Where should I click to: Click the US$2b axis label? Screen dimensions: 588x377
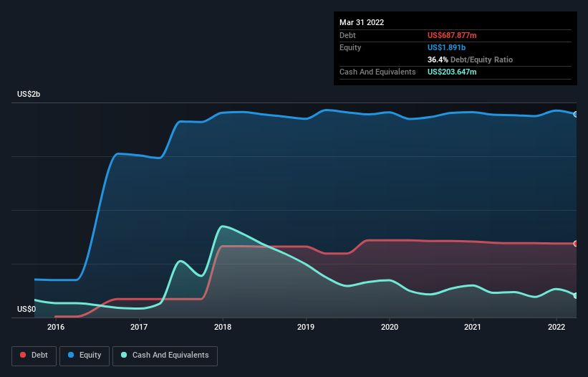point(29,94)
